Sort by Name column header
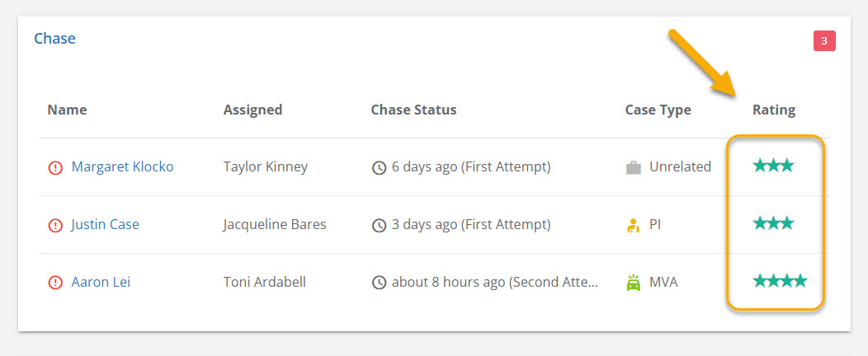Viewport: 868px width, 356px height. click(67, 110)
